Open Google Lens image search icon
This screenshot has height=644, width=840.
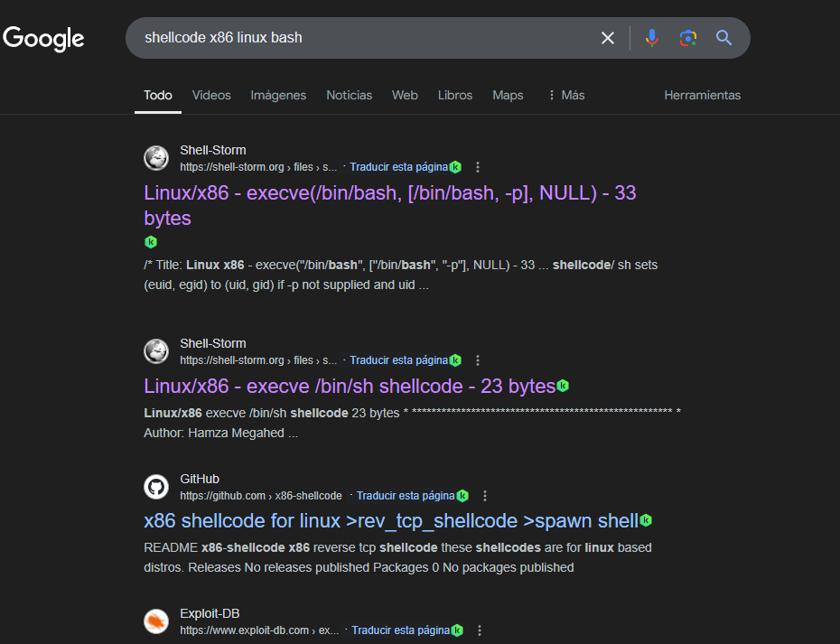688,38
